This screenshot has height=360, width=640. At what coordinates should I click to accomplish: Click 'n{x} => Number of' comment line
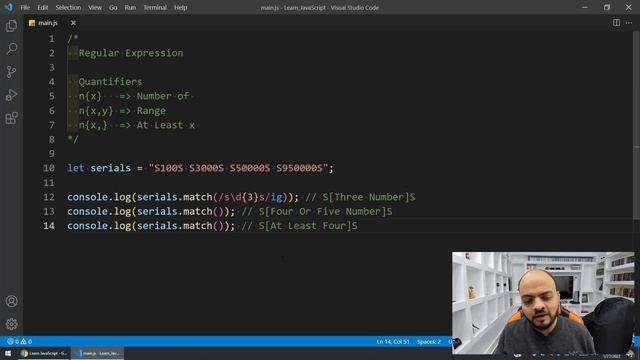coord(134,96)
